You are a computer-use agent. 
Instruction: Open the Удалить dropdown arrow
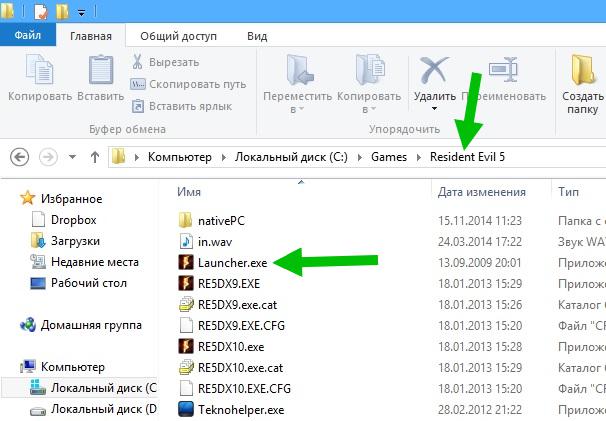click(434, 109)
